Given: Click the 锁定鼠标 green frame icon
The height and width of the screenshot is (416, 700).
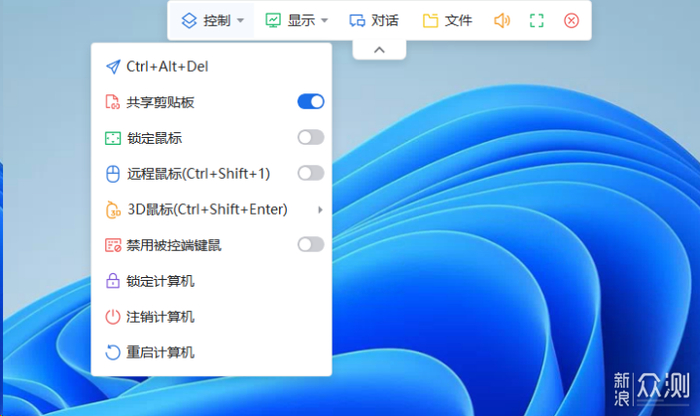Looking at the screenshot, I should (x=112, y=138).
